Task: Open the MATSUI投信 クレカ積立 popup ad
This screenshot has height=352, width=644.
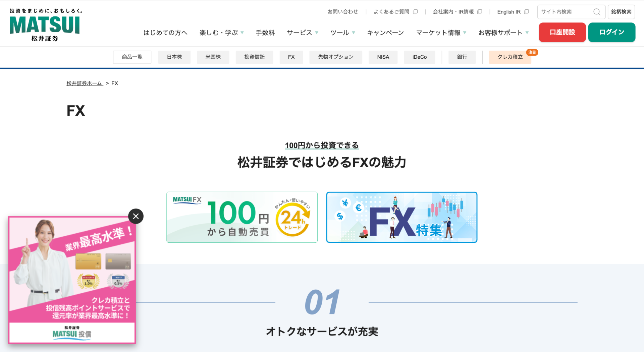Action: pos(72,280)
